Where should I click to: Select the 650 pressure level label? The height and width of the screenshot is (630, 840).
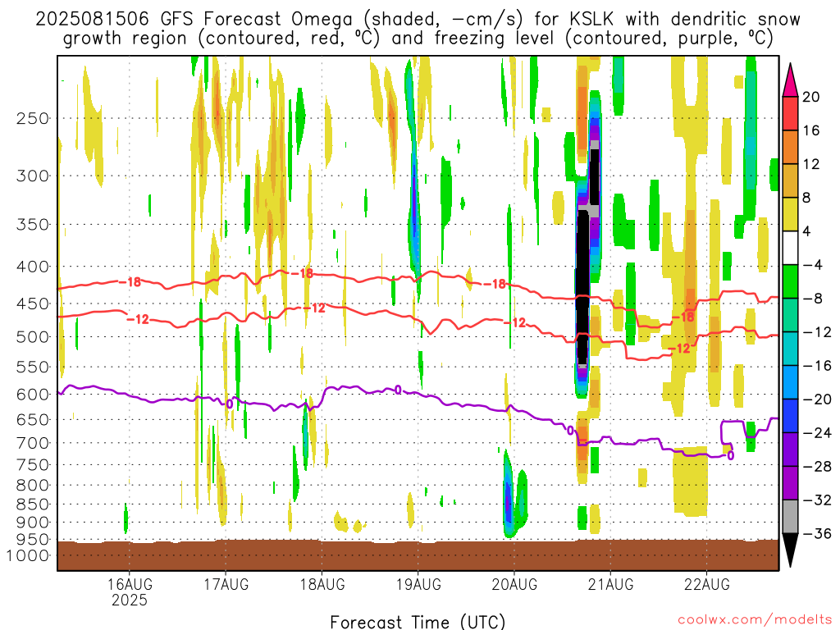[33, 419]
